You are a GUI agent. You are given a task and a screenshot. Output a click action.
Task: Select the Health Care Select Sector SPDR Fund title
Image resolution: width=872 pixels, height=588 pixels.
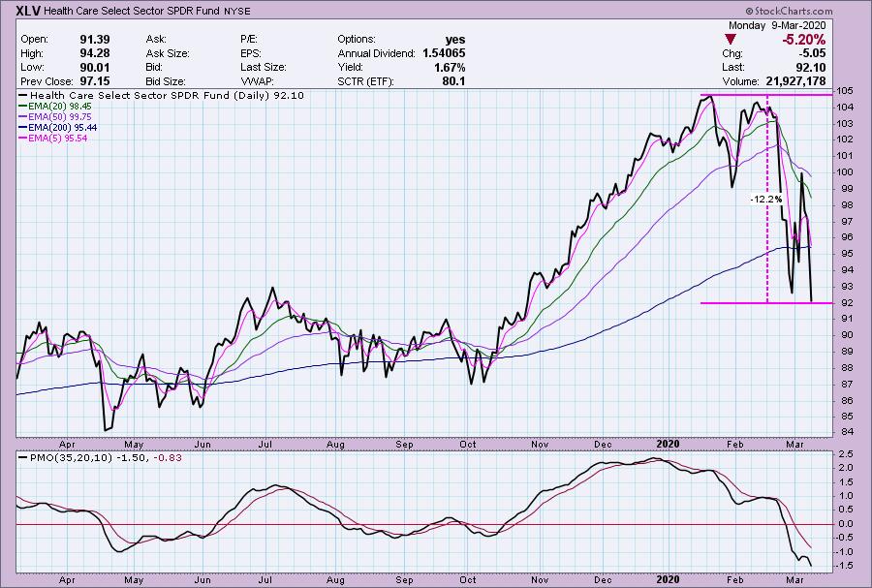tap(132, 11)
